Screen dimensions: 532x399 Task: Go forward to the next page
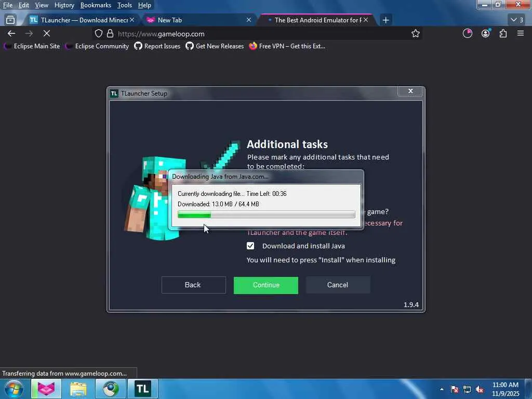(x=29, y=34)
